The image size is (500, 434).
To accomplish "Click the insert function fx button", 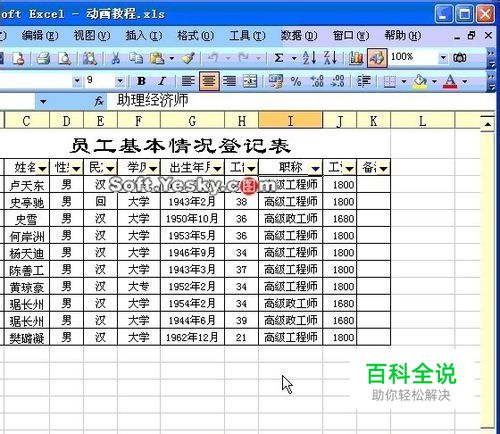I will (99, 101).
